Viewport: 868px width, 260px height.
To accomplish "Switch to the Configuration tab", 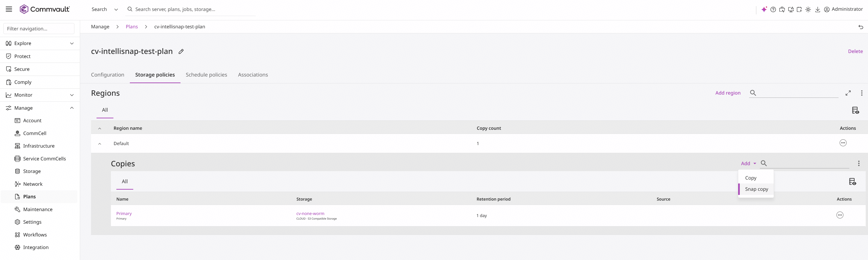I will (x=107, y=75).
